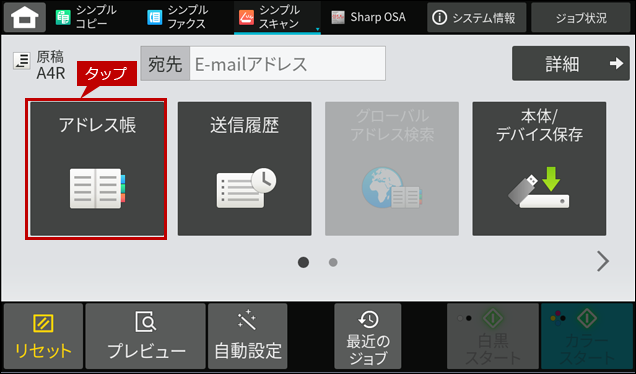The width and height of the screenshot is (636, 374).
Task: Select the second page indicator dot
Action: pos(333,262)
